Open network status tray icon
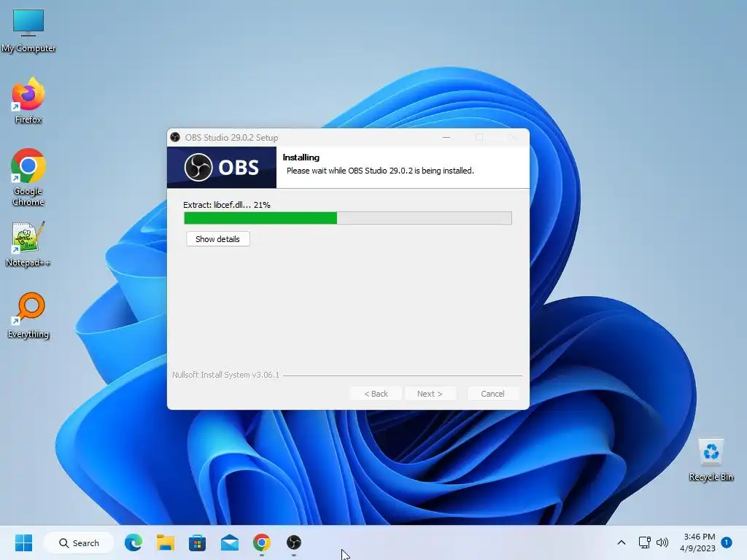This screenshot has width=747, height=560. [x=645, y=542]
